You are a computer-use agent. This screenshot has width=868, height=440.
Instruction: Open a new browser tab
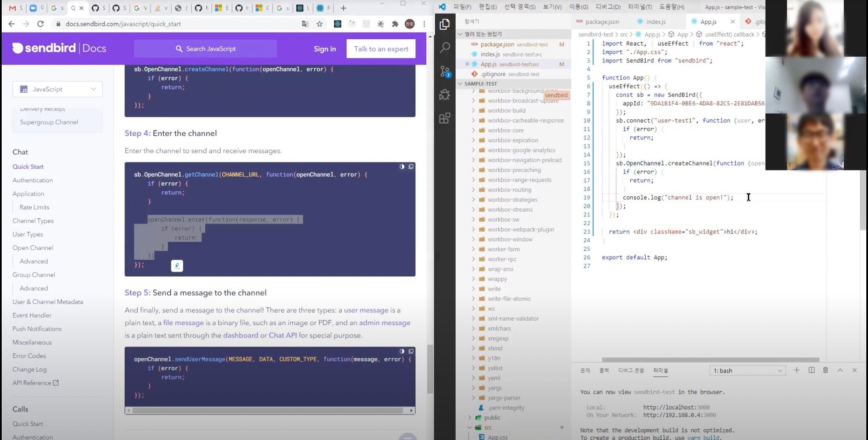(343, 8)
